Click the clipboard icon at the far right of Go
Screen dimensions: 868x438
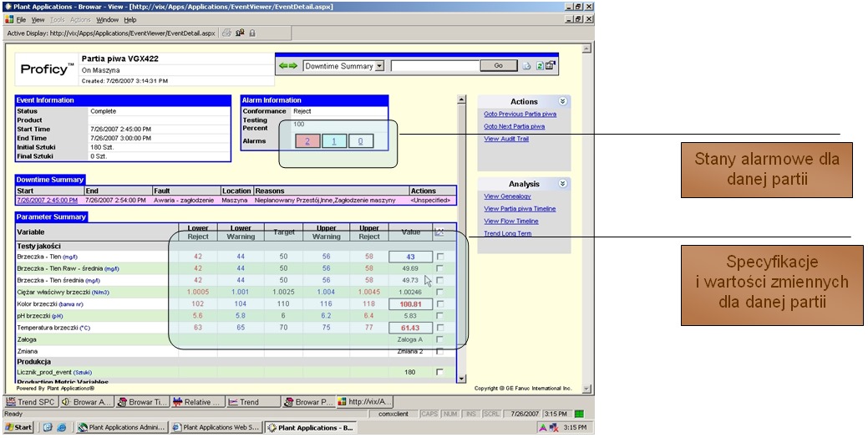click(551, 65)
